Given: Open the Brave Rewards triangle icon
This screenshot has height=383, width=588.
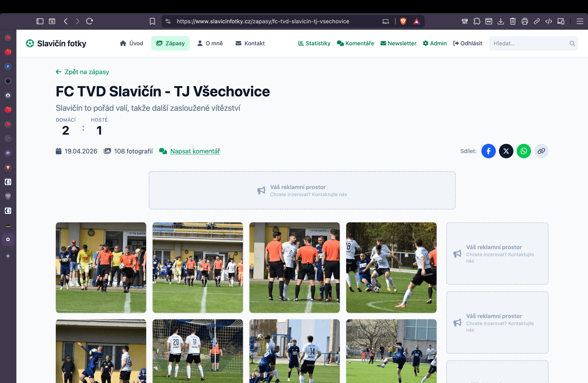Looking at the screenshot, I should [x=417, y=21].
